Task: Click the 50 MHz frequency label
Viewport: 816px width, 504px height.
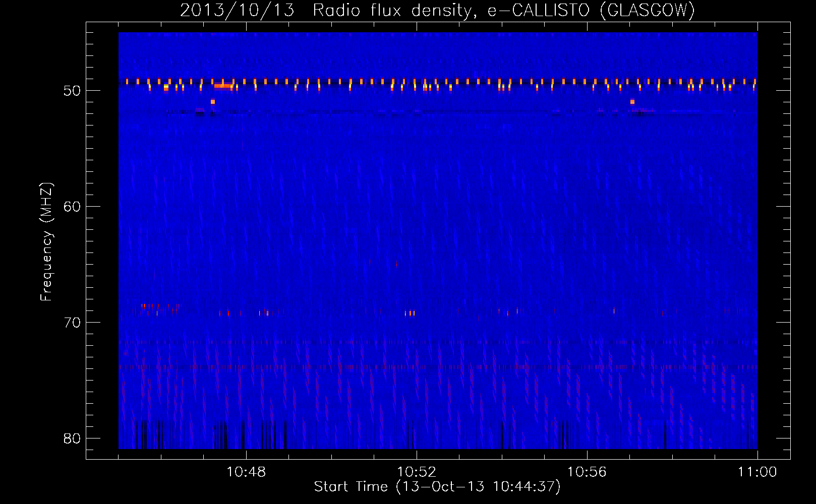Action: point(72,91)
